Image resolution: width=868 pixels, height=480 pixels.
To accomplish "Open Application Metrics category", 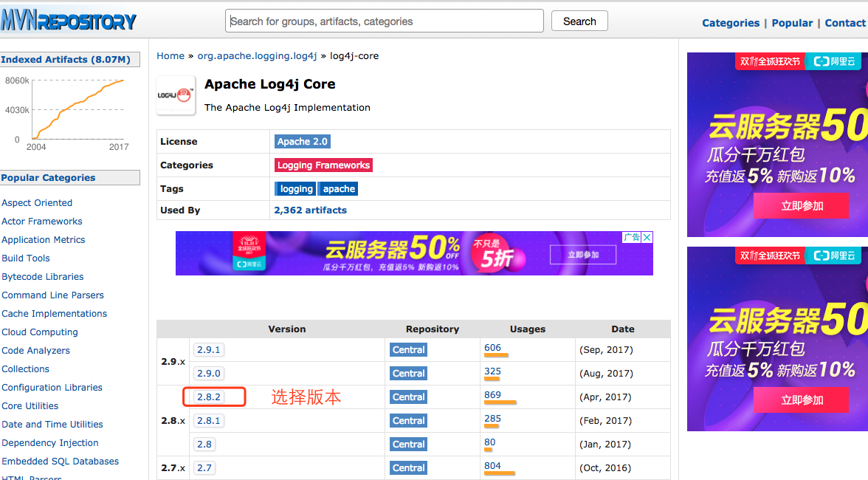I will point(43,240).
